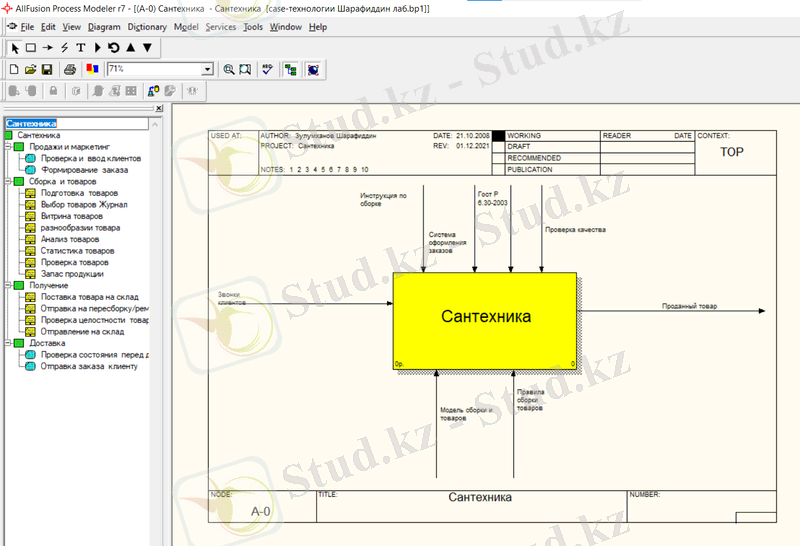The width and height of the screenshot is (800, 546).
Task: Activate the Squiggle lightning tool
Action: (x=64, y=47)
